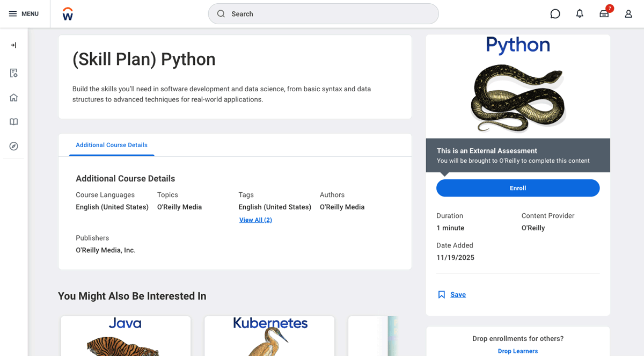This screenshot has height=356, width=644.
Task: Open the Java course card
Action: click(x=126, y=336)
